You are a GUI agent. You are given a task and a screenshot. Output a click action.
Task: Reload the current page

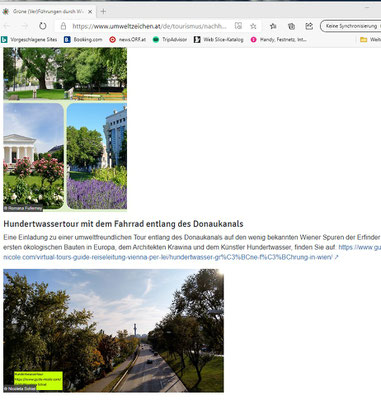coord(43,26)
